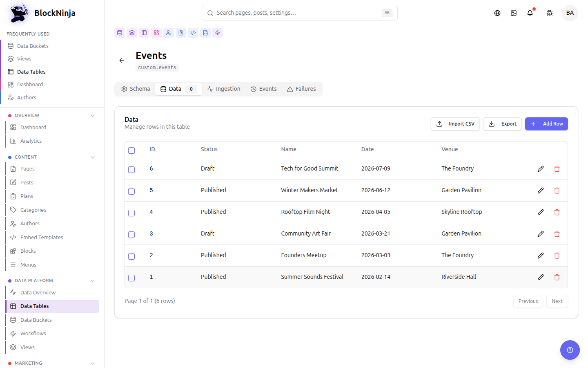Open the notifications bell

[530, 13]
